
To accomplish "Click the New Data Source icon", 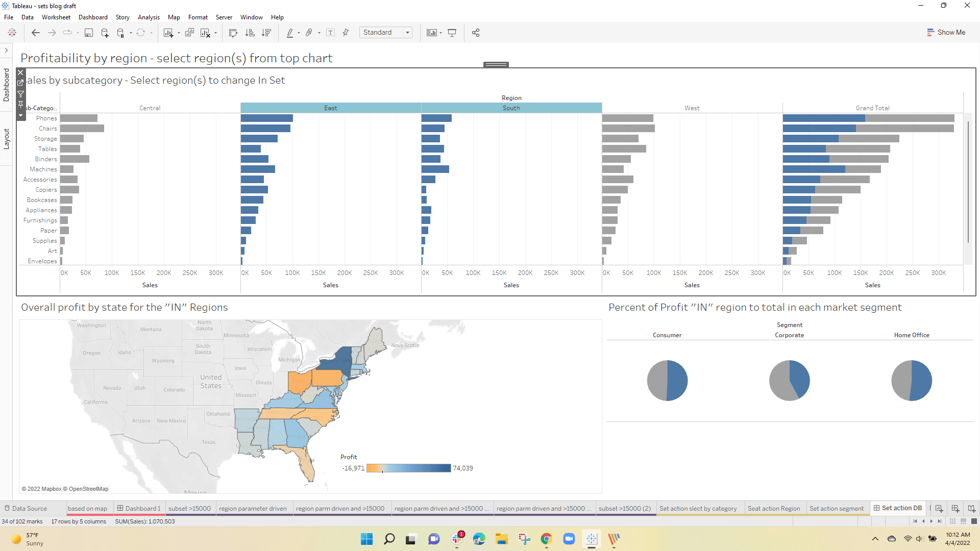I will (105, 33).
